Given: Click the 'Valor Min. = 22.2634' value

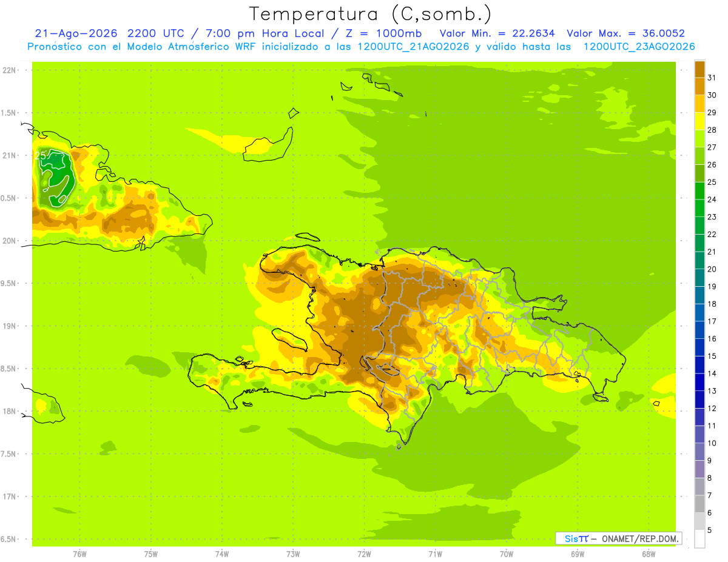Looking at the screenshot, I should [x=497, y=33].
